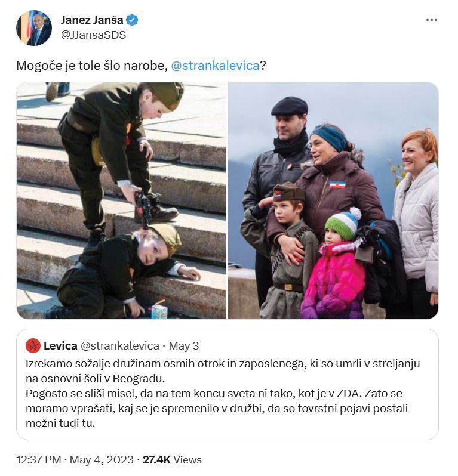Viewport: 458px width, 476px height.
Task: Click the Levica name in quoted tweet
Action: [60, 346]
